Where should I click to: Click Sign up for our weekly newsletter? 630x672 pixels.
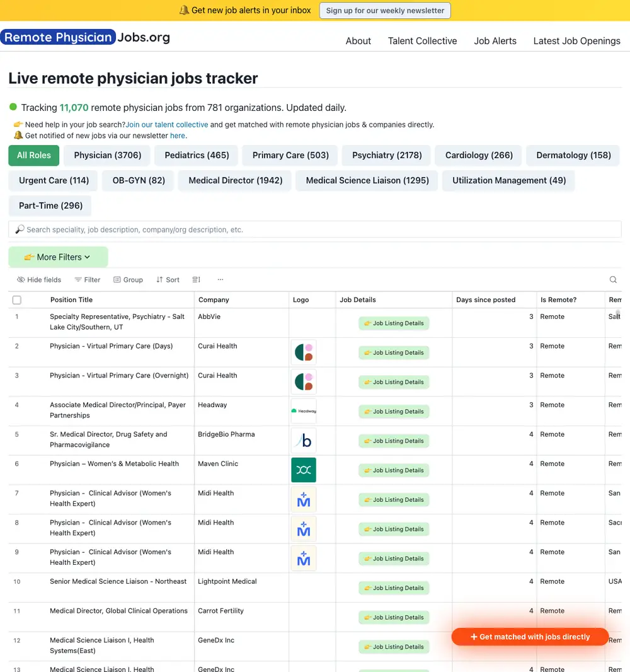pyautogui.click(x=384, y=10)
